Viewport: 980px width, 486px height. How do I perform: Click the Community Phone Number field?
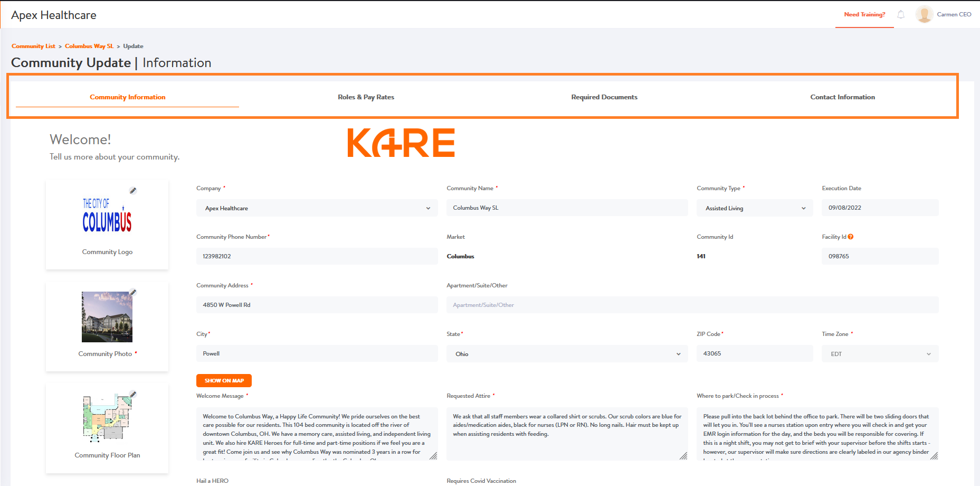click(x=317, y=256)
